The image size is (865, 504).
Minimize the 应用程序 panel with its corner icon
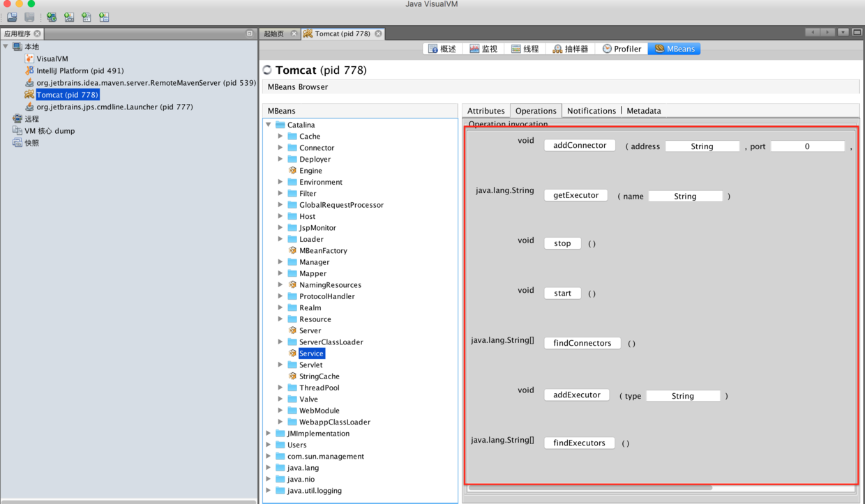point(250,33)
